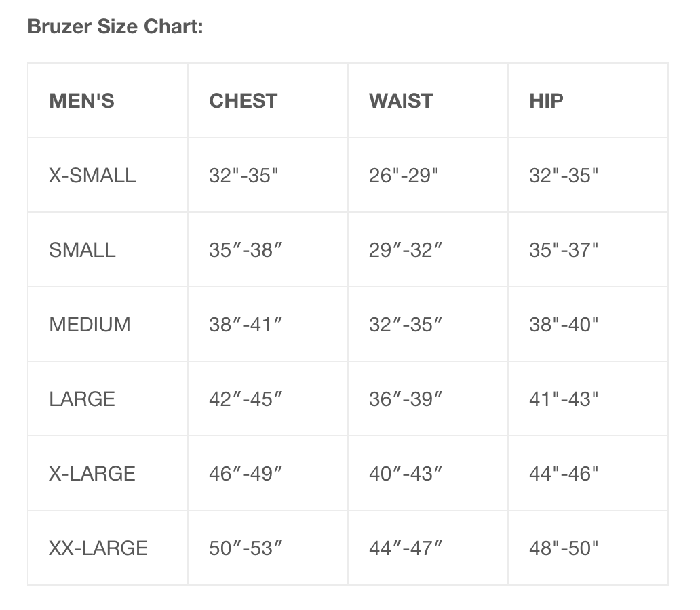Click the MEDIUM size row label
This screenshot has width=700, height=610.
pyautogui.click(x=90, y=325)
